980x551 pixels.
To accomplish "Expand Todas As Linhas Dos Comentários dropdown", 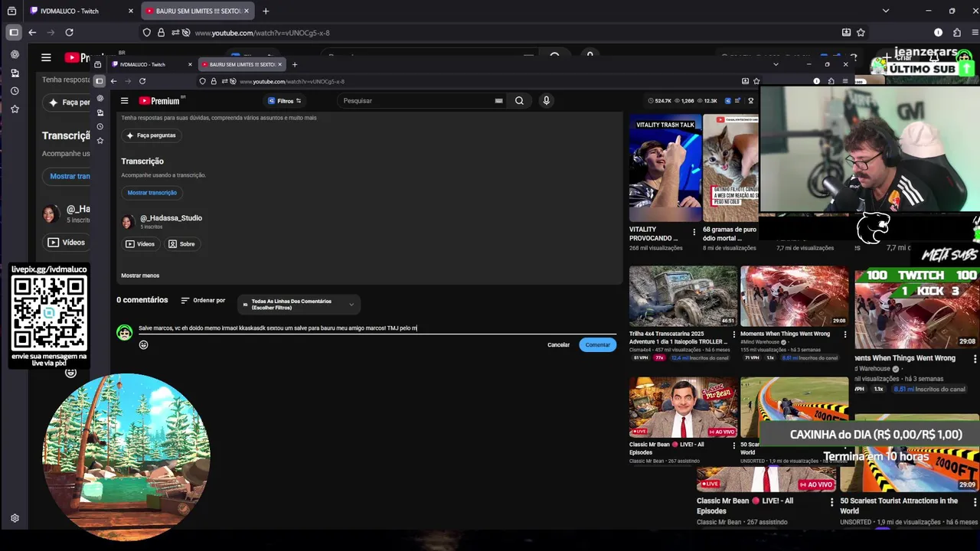I will click(299, 305).
